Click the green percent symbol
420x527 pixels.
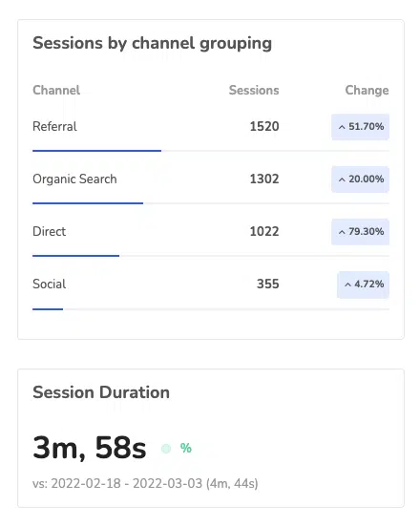186,448
